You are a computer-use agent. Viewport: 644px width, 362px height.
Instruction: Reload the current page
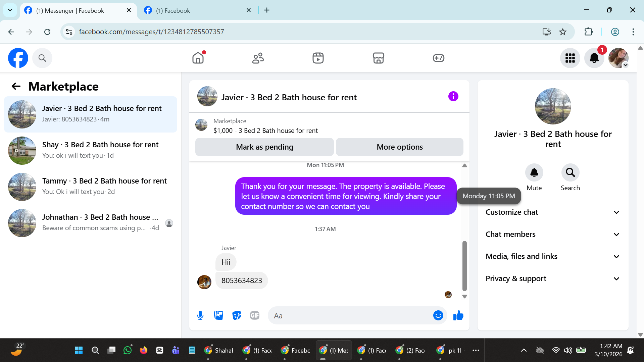[47, 32]
